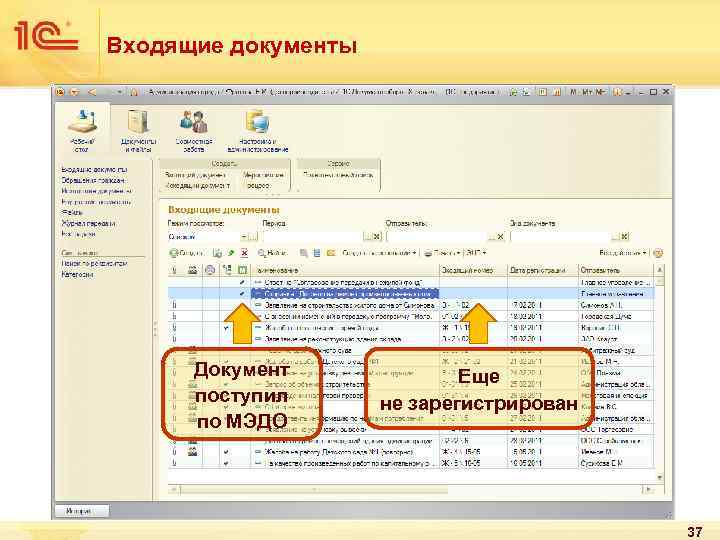
Task: Click the home icon in title bar
Action: 134,92
